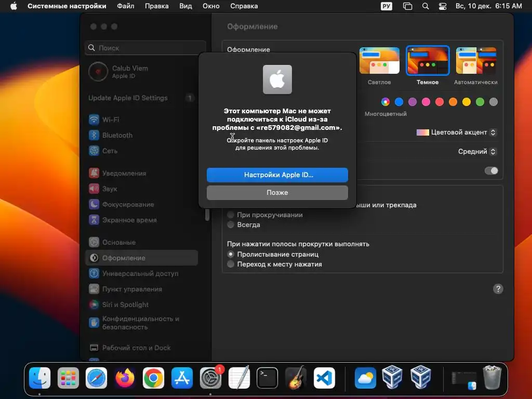Image resolution: width=532 pixels, height=399 pixels.
Task: Choose the red accent color
Action: (440, 102)
